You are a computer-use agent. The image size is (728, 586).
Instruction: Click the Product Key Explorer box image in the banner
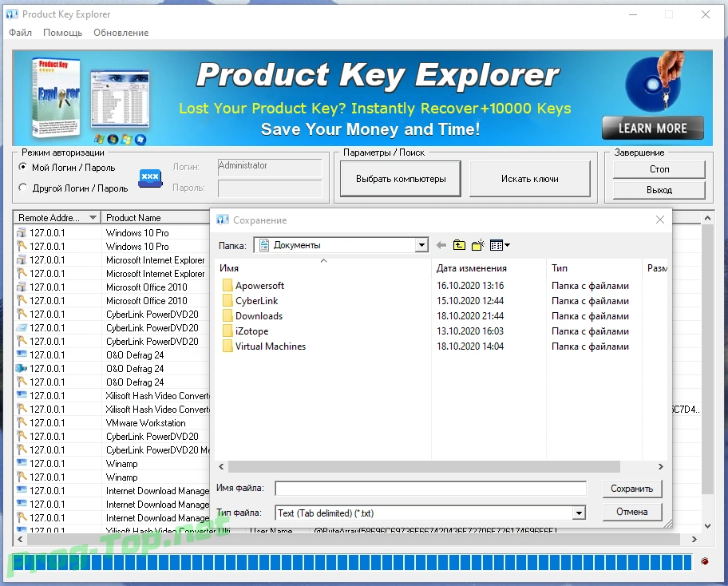(56, 98)
